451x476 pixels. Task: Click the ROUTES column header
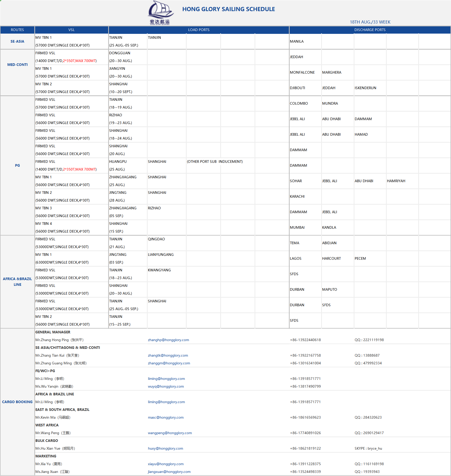[x=17, y=30]
